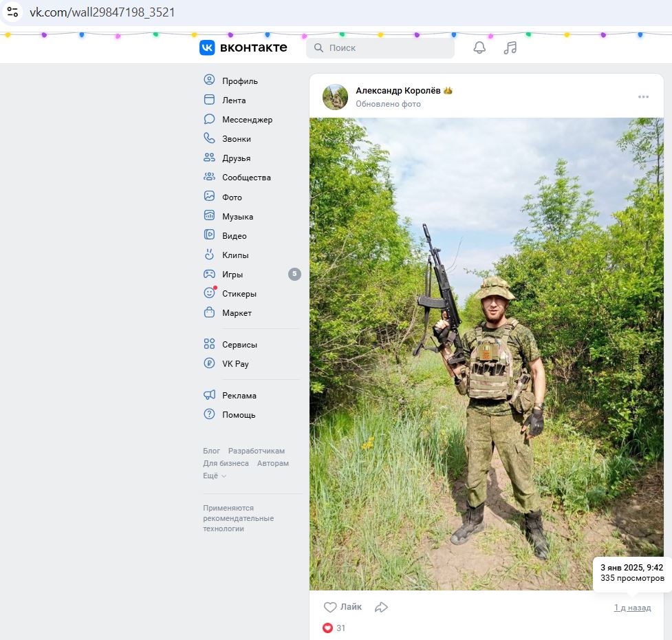Viewport: 672px width, 640px height.
Task: Open the post options three-dot menu
Action: (x=643, y=97)
